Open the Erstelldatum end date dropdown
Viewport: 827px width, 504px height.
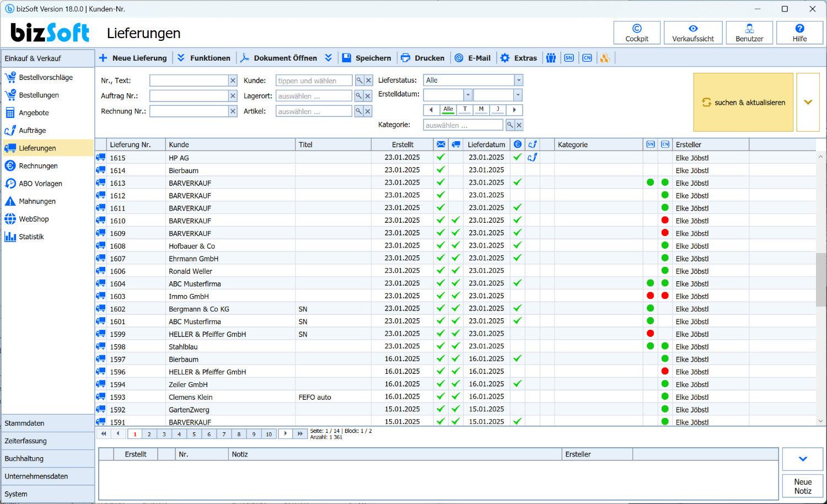pyautogui.click(x=518, y=95)
